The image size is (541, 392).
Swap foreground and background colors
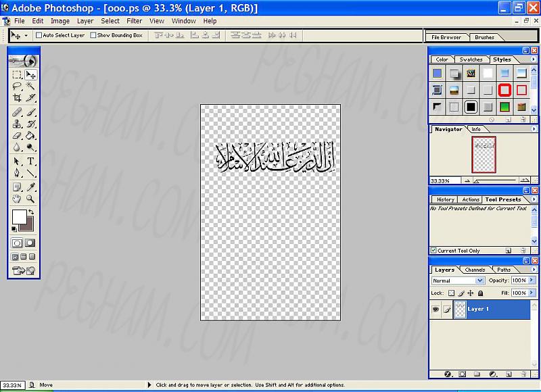[31, 212]
